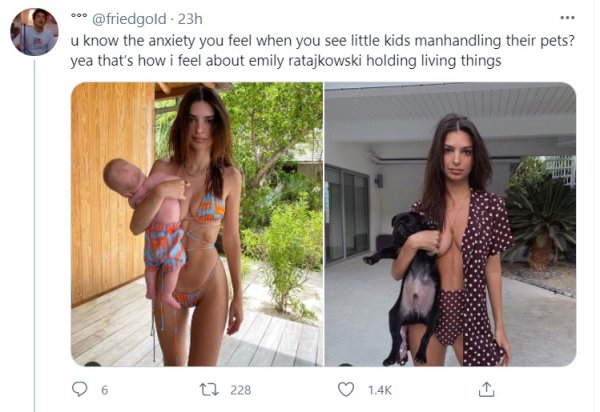The image size is (600, 412).
Task: Open the right photo with the black puppy
Action: [450, 223]
